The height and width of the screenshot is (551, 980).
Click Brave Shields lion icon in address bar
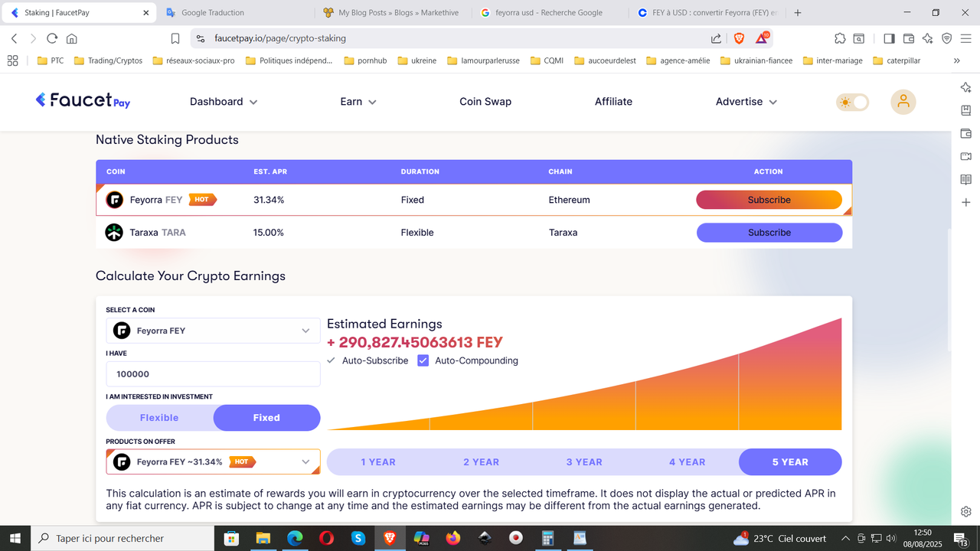pos(739,38)
